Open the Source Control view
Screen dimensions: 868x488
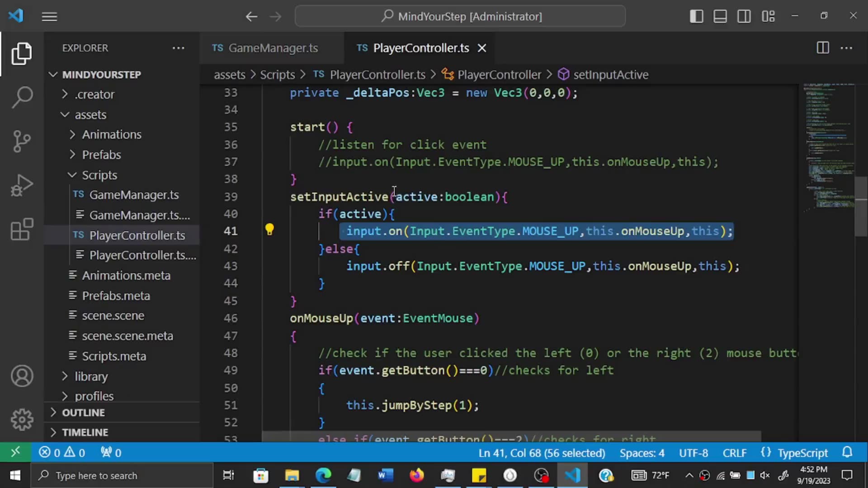[22, 141]
